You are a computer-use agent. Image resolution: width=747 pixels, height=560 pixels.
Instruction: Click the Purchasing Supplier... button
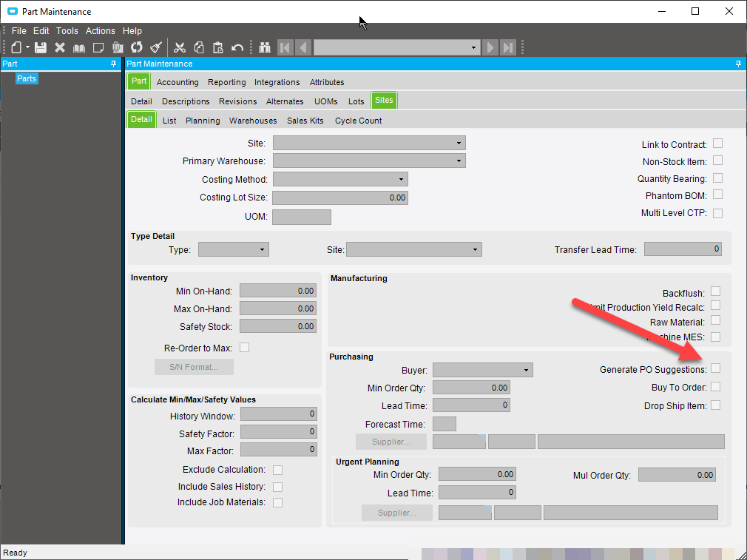[x=391, y=442]
